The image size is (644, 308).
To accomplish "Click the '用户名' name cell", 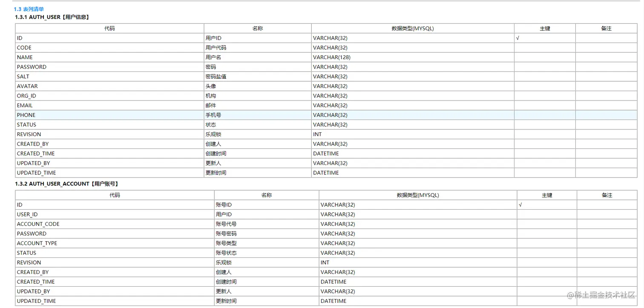I will [x=258, y=57].
